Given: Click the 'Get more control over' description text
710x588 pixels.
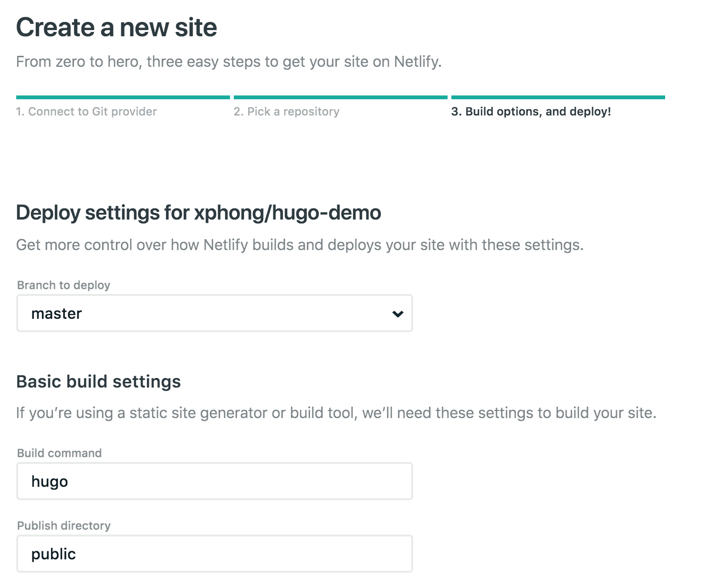Looking at the screenshot, I should pyautogui.click(x=300, y=245).
